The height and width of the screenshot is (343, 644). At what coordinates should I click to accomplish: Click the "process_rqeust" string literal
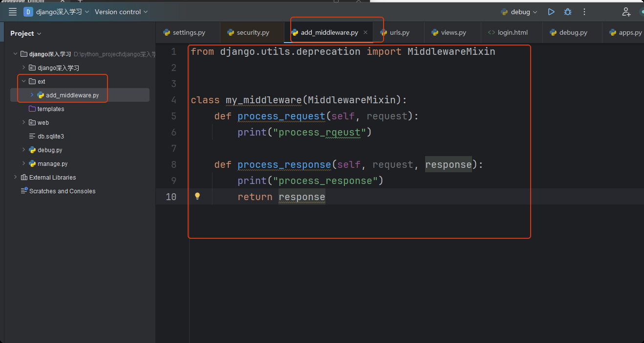(x=320, y=133)
